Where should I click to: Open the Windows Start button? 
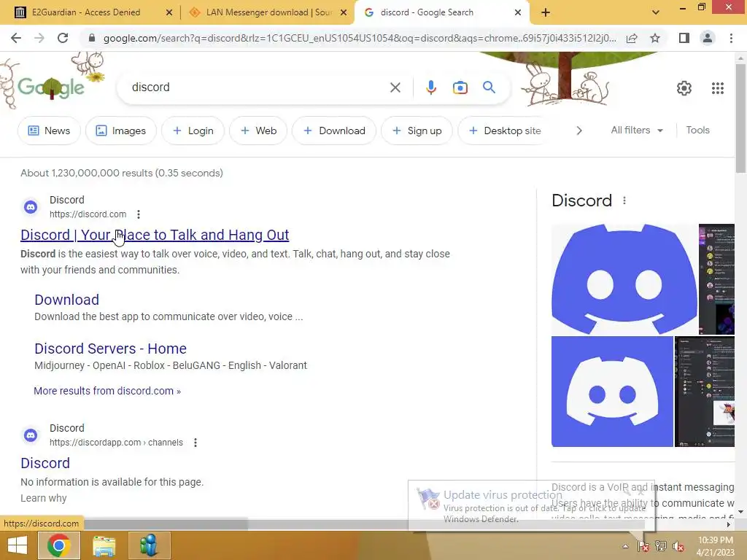tap(18, 545)
